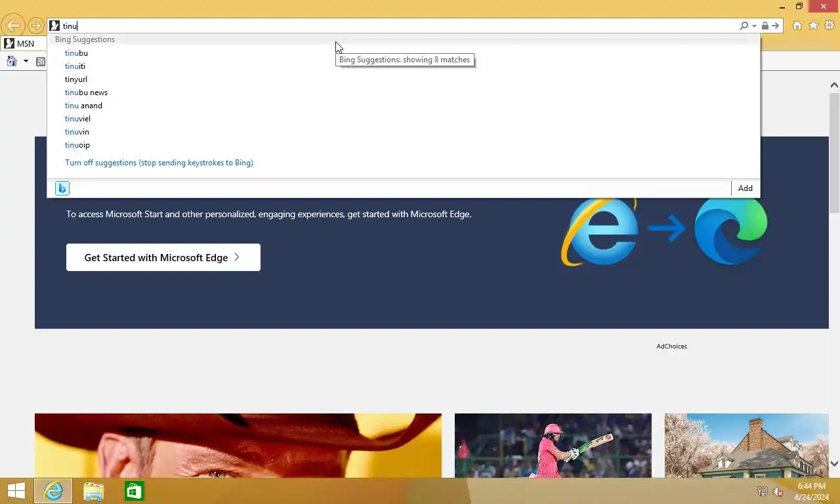Select the Bing search provider icon

62,188
